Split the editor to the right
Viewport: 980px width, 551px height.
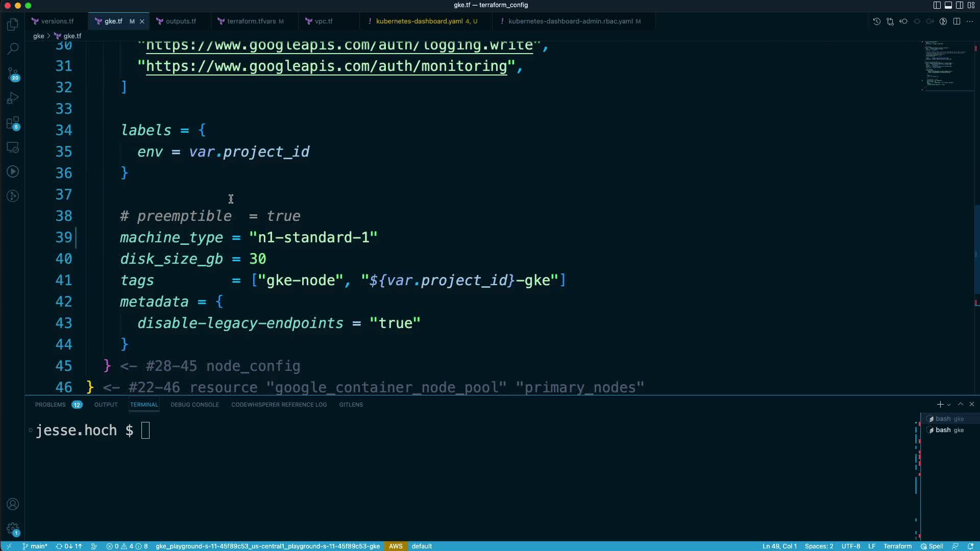click(957, 21)
